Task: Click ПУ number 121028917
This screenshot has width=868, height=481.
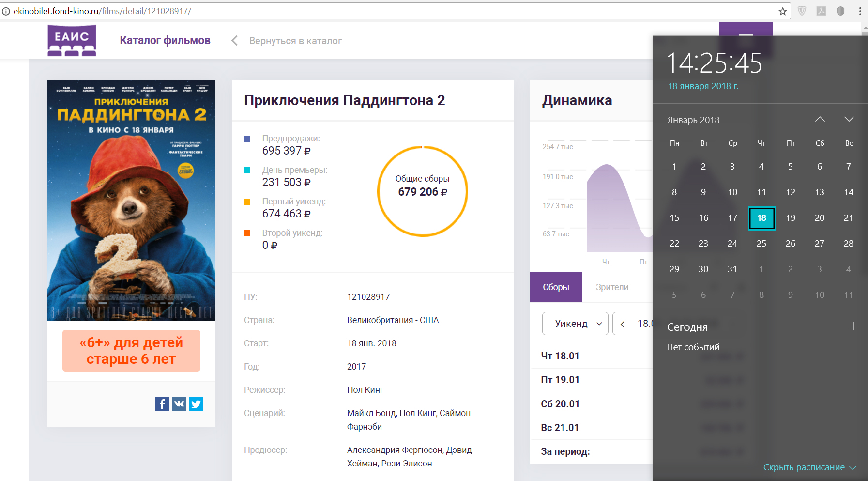Action: 368,297
